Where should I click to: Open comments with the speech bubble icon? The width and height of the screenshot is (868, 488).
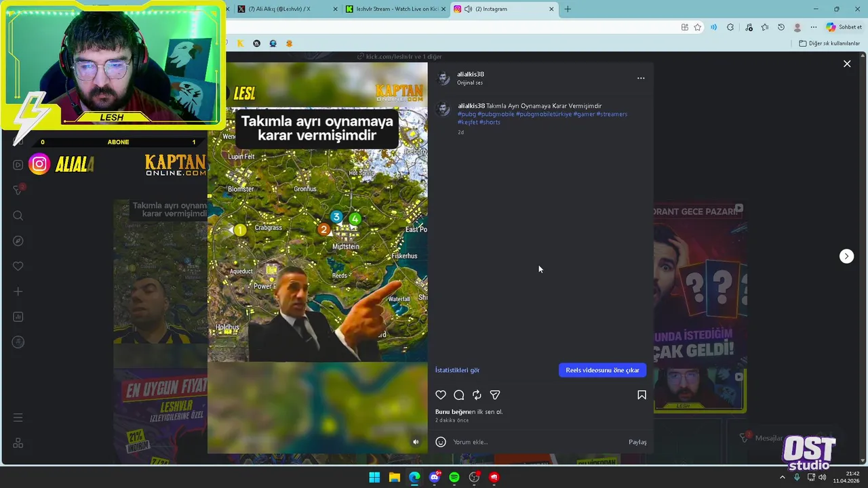[459, 395]
